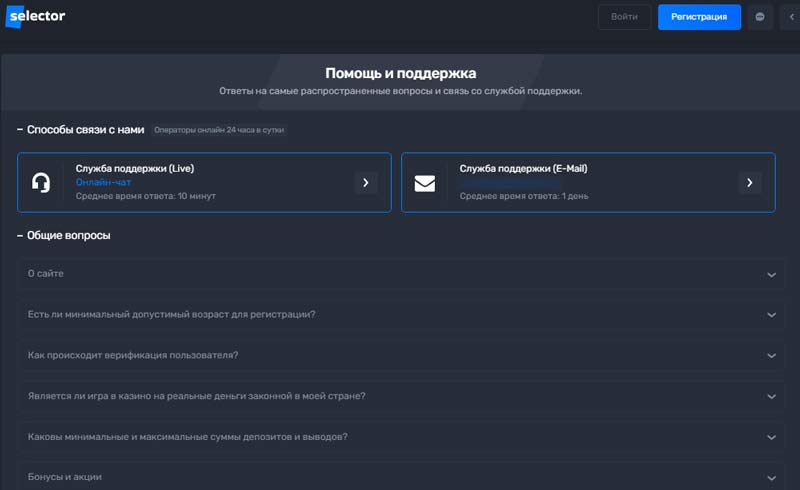Viewport: 800px width, 490px height.
Task: Click the Служба поддержки (Live) title
Action: click(x=135, y=169)
